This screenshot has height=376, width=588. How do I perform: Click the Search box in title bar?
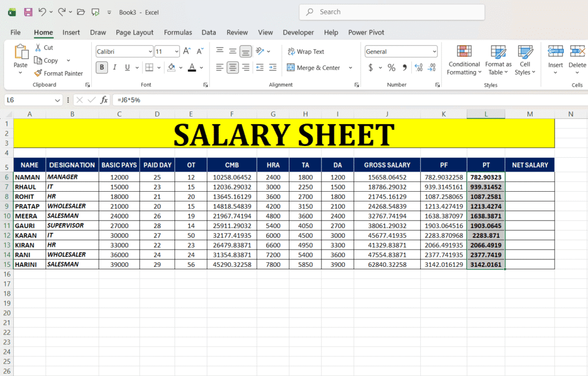(392, 12)
